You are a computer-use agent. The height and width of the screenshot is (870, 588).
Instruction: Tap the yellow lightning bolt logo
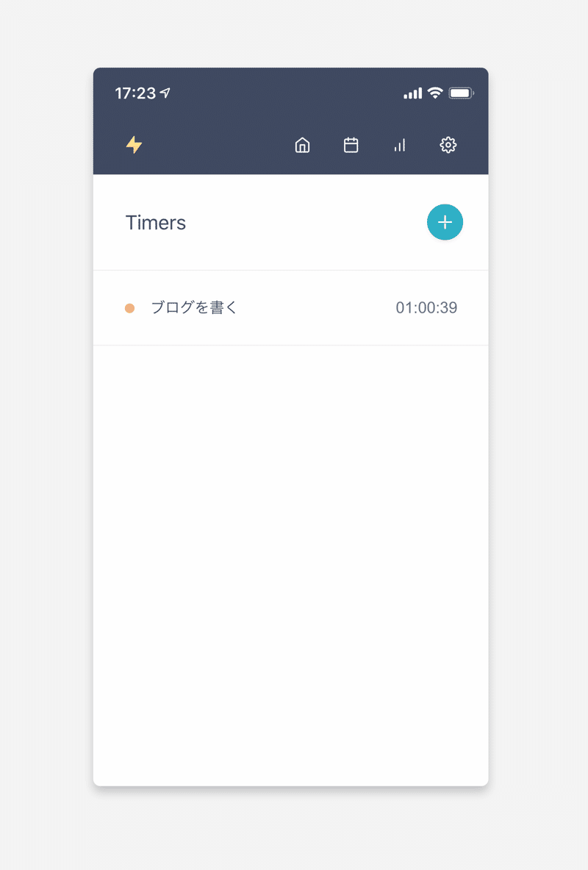point(134,145)
